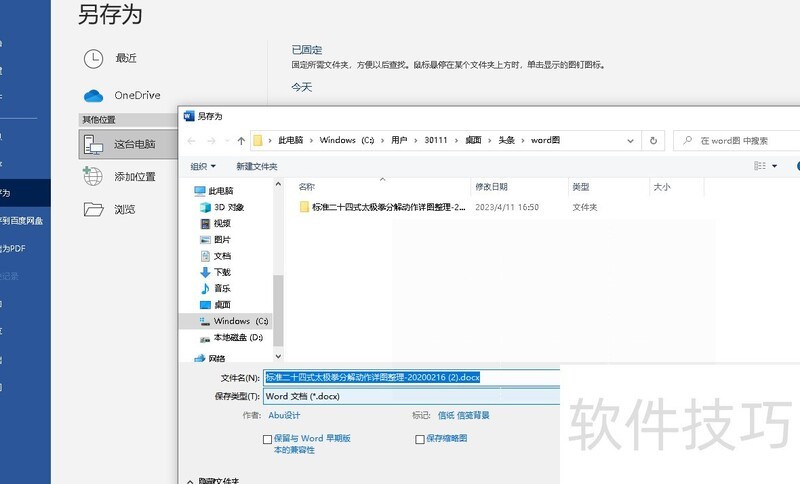
Task: Click the 浏览 folder icon
Action: click(x=93, y=209)
